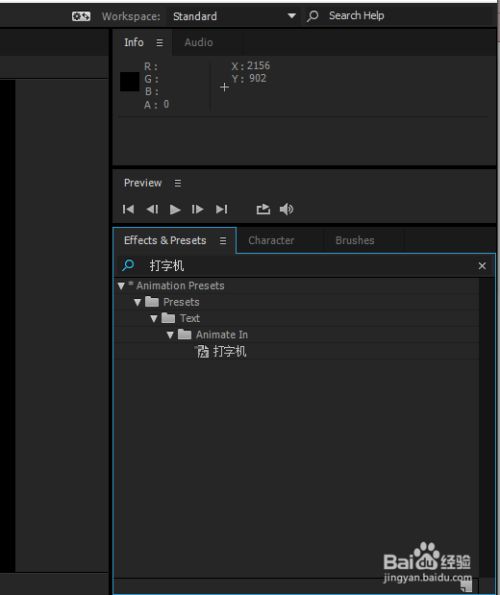Click the Animate In folder icon
This screenshot has width=500, height=595.
pyautogui.click(x=185, y=334)
